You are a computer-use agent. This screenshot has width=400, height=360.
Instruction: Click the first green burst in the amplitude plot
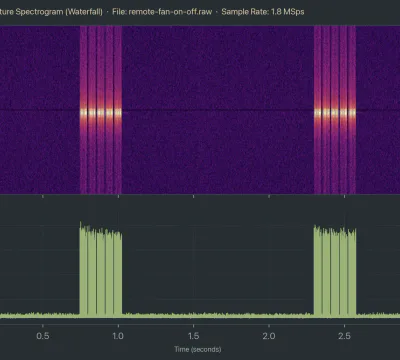(x=101, y=270)
